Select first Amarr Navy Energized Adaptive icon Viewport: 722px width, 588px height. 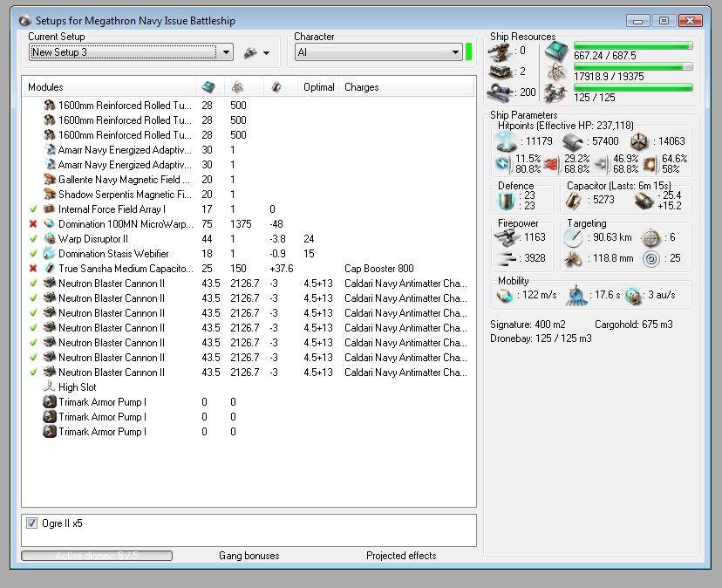[x=50, y=150]
